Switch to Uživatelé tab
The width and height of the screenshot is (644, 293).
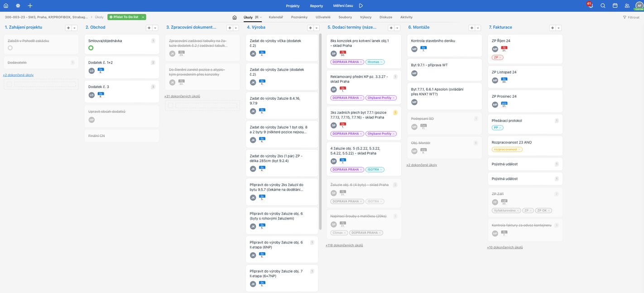[x=323, y=17]
